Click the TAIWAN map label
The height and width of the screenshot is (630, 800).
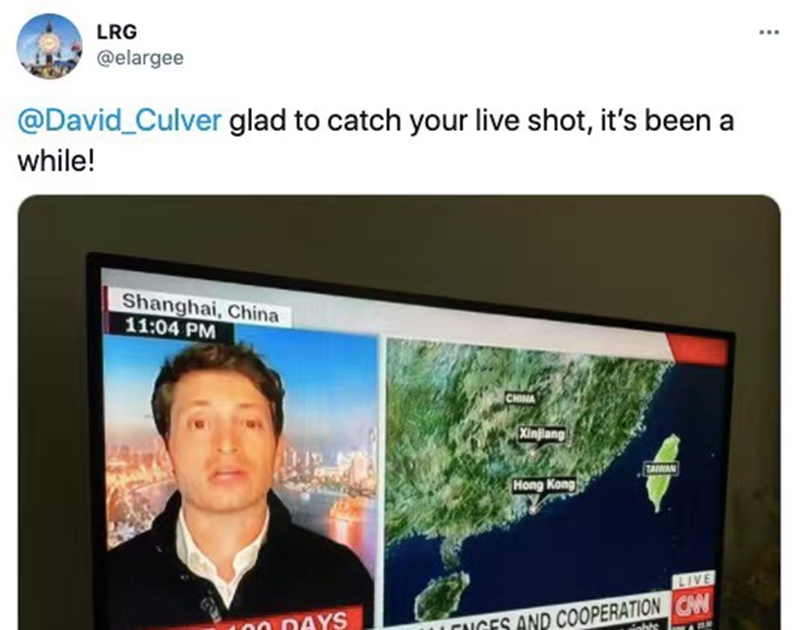(661, 468)
